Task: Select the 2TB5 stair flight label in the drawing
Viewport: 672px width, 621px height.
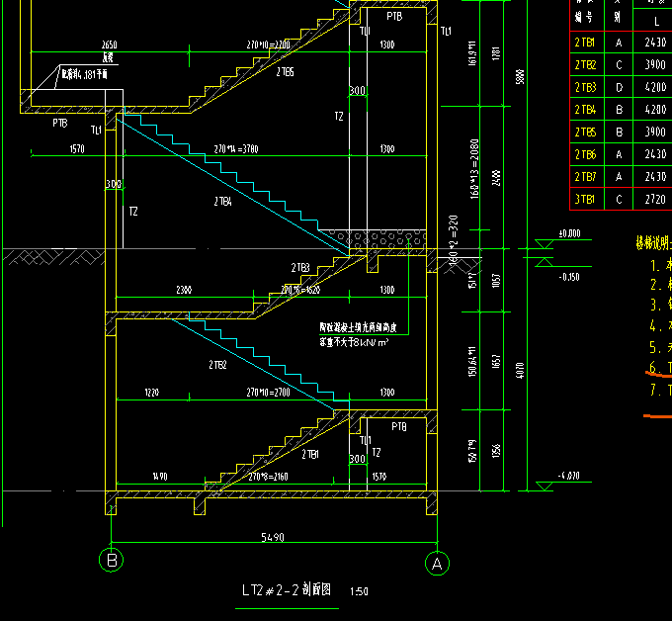Action: point(285,71)
